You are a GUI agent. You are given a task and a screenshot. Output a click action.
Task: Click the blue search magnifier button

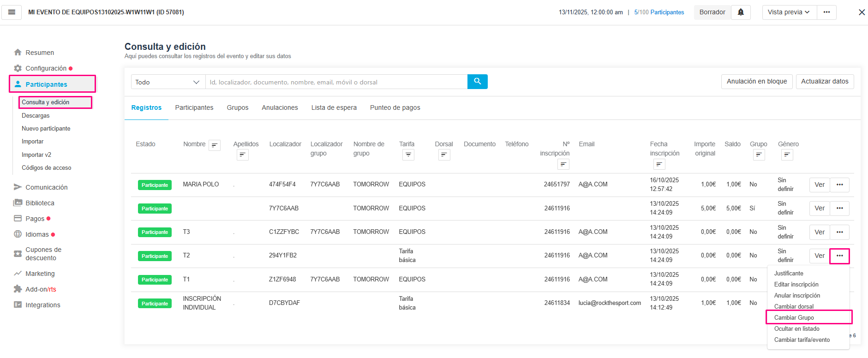(x=477, y=82)
